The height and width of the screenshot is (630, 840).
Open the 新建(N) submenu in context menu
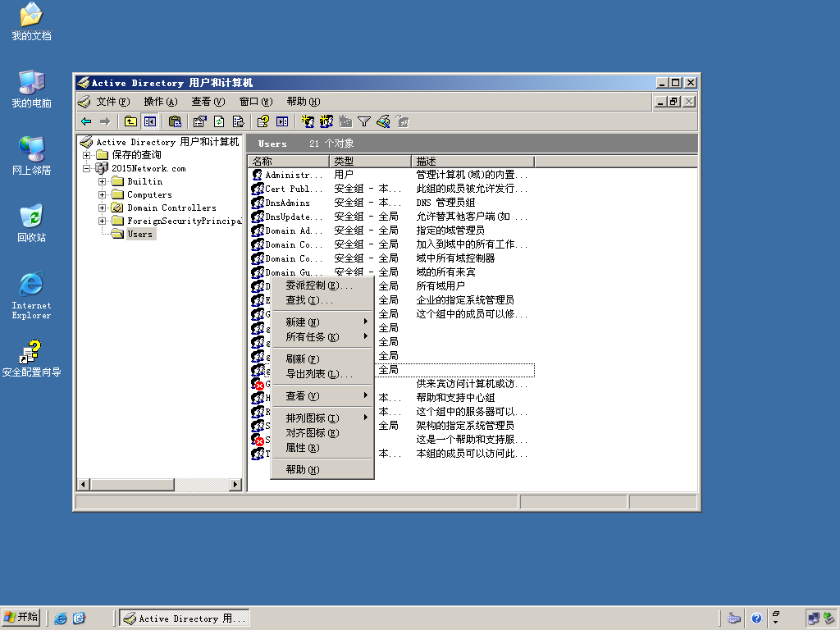[322, 322]
